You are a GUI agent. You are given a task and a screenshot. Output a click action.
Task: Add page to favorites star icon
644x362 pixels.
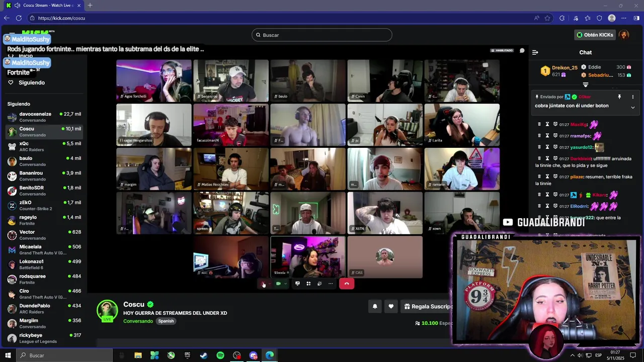click(x=547, y=18)
